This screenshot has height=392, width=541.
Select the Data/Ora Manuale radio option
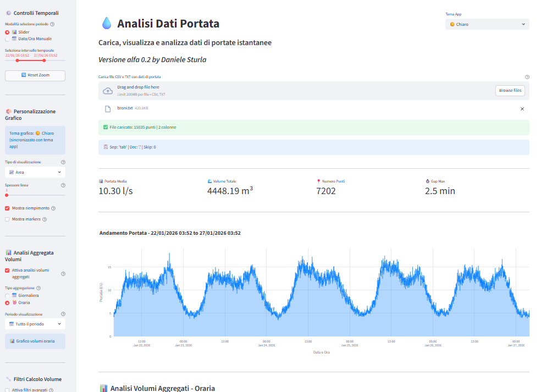[x=7, y=39]
